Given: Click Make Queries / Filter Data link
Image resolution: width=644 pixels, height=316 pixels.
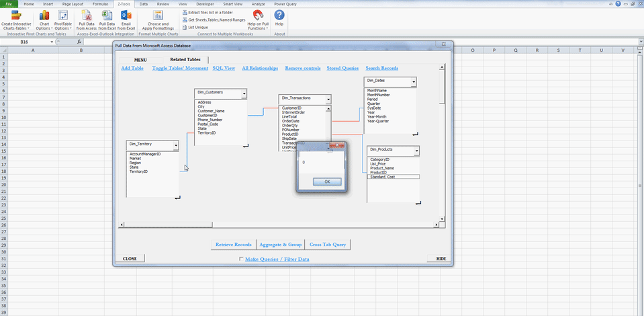Looking at the screenshot, I should [277, 260].
